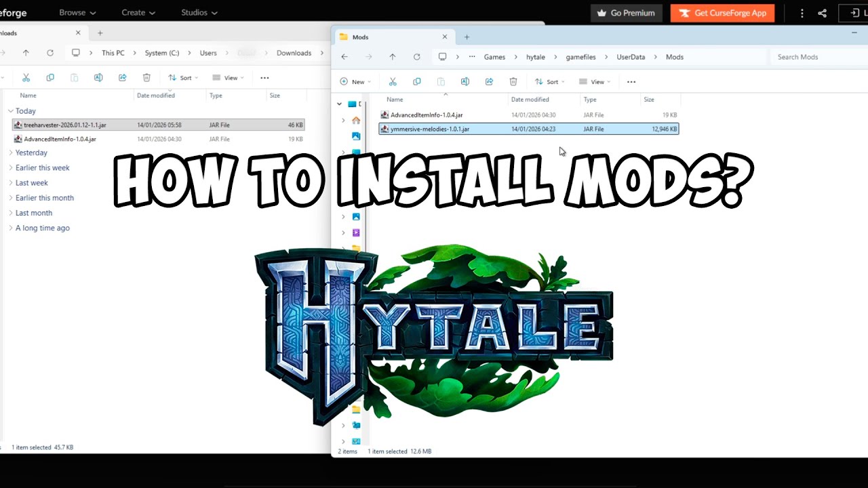This screenshot has width=868, height=488.
Task: Select AdvancedItemInfo-1.0.4.jar in Downloads window
Action: [x=159, y=139]
